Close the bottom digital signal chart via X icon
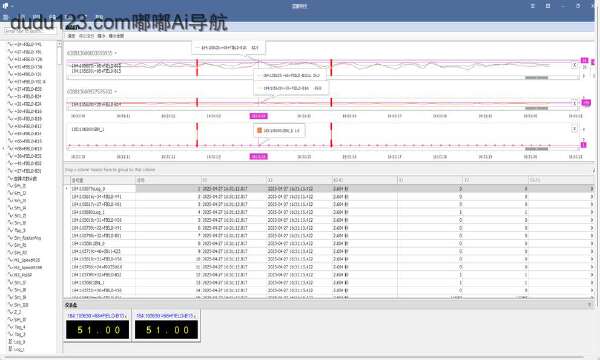The image size is (600, 360). pos(574,129)
